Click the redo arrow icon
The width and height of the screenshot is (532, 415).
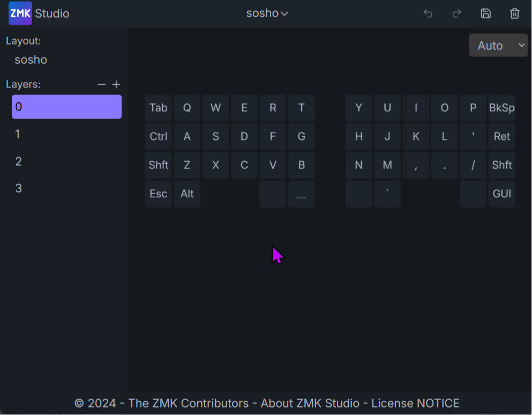[x=457, y=13]
